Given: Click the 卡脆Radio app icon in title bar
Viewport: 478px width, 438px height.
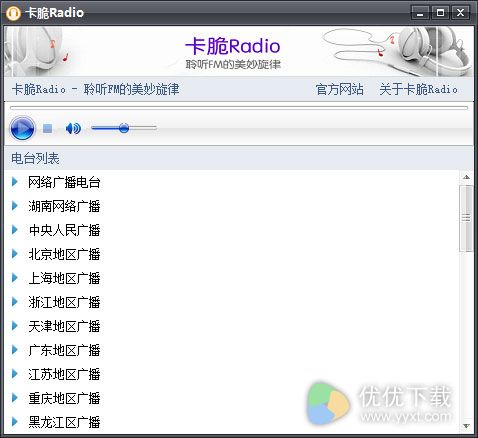Looking at the screenshot, I should (13, 13).
